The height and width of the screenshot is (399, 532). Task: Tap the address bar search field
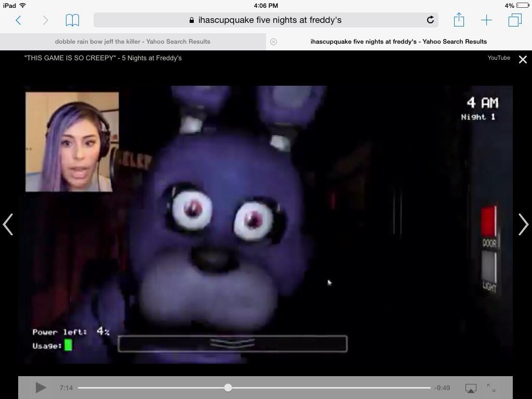pyautogui.click(x=265, y=20)
